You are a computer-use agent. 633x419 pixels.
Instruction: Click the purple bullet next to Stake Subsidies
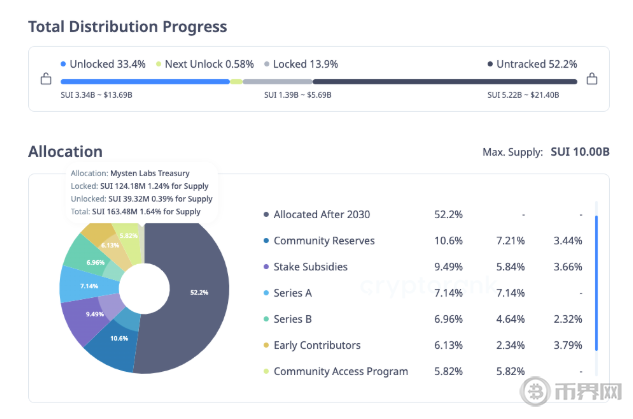(x=265, y=267)
